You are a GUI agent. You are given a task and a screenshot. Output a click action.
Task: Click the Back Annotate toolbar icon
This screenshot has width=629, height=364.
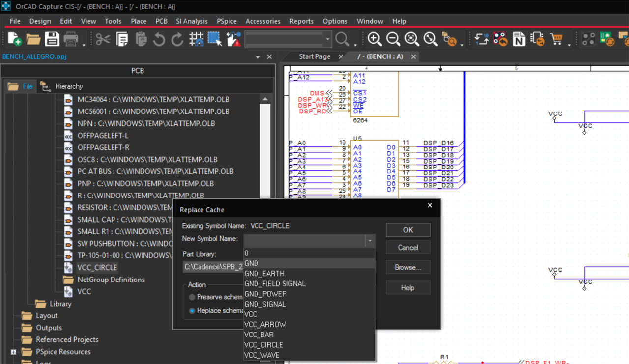[500, 39]
